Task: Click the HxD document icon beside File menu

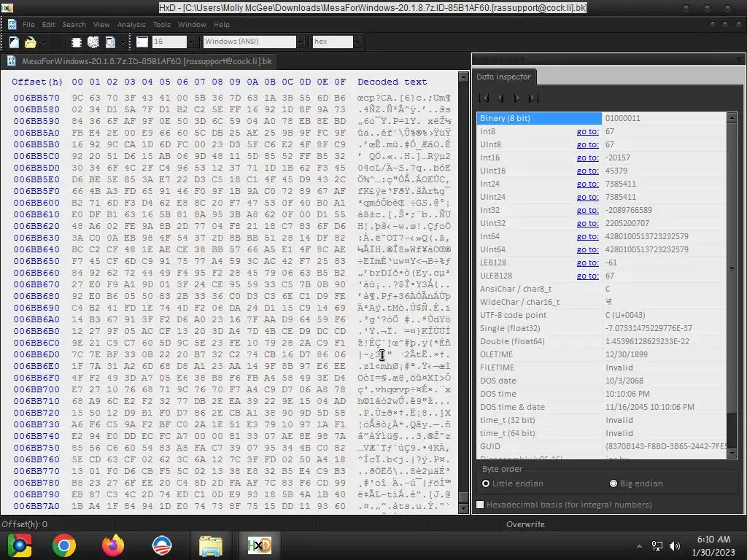Action: pyautogui.click(x=12, y=24)
